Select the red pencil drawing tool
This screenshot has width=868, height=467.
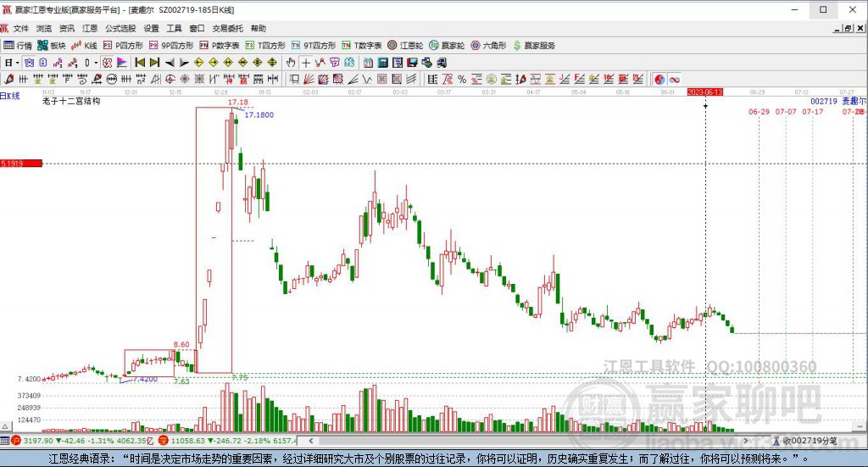click(x=8, y=80)
